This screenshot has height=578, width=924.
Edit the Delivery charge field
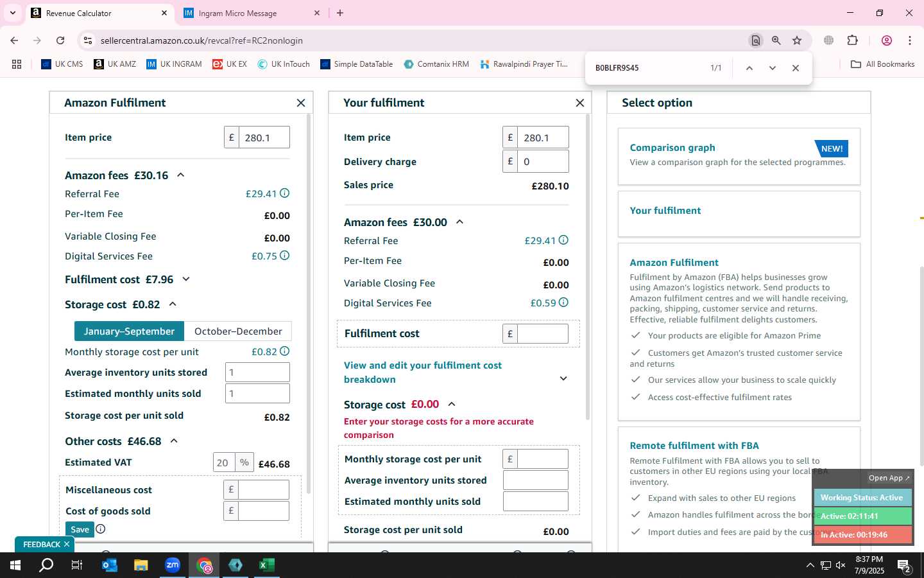[x=543, y=162]
